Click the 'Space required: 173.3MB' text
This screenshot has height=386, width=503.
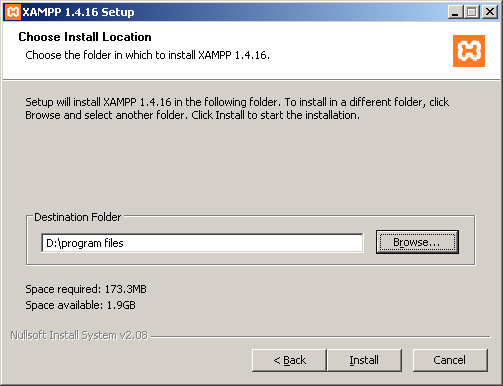click(x=86, y=289)
